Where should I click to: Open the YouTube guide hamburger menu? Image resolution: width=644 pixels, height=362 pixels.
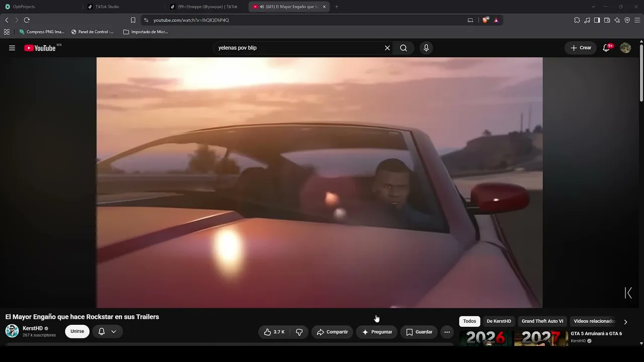coord(12,48)
